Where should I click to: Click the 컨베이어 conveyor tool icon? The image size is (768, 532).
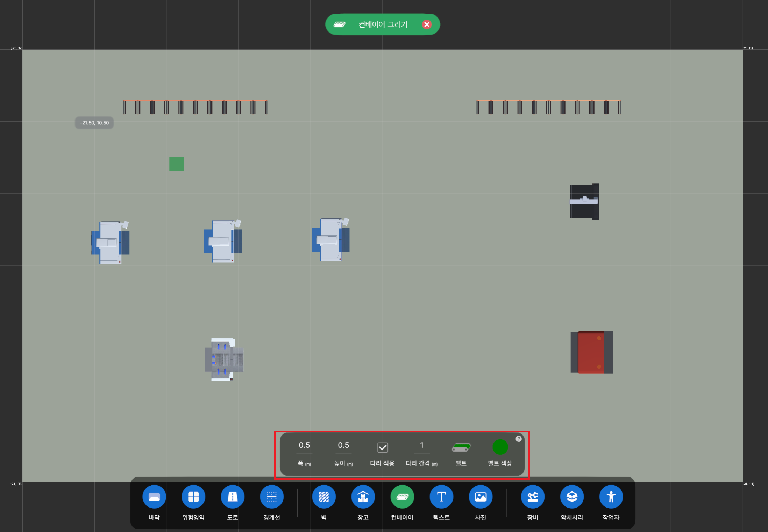tap(402, 497)
